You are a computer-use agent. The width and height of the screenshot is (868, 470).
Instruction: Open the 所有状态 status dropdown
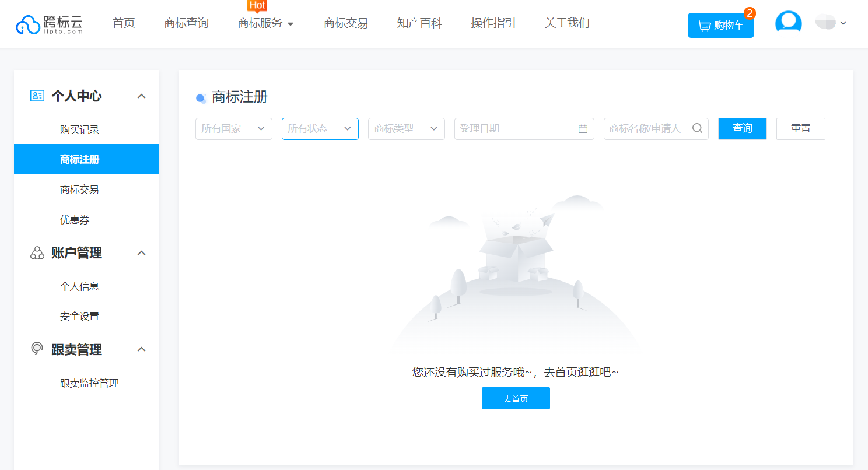(320, 128)
